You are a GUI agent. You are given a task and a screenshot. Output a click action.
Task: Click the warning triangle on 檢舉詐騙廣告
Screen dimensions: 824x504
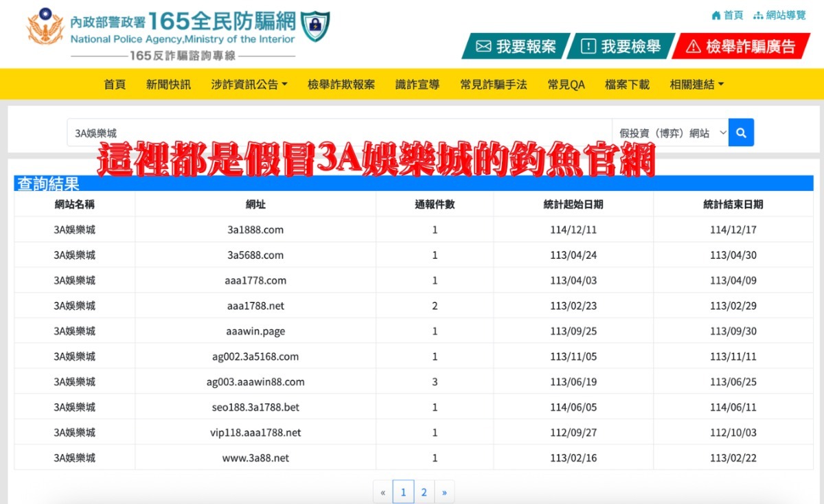click(x=694, y=47)
